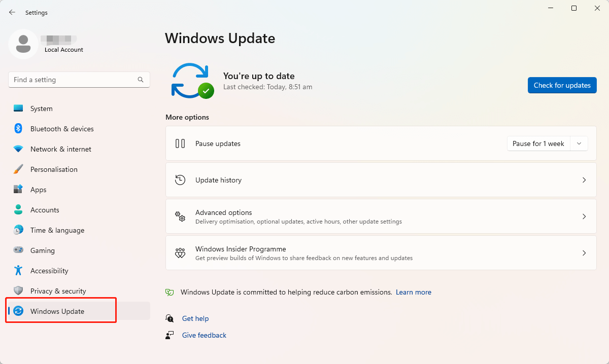Click the Windows Update page heading
Image resolution: width=609 pixels, height=364 pixels.
point(220,38)
